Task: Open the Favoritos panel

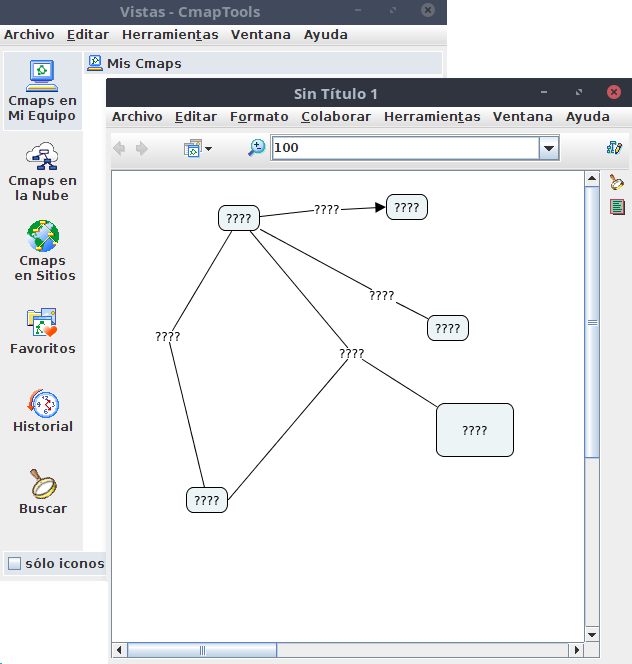Action: click(x=42, y=331)
